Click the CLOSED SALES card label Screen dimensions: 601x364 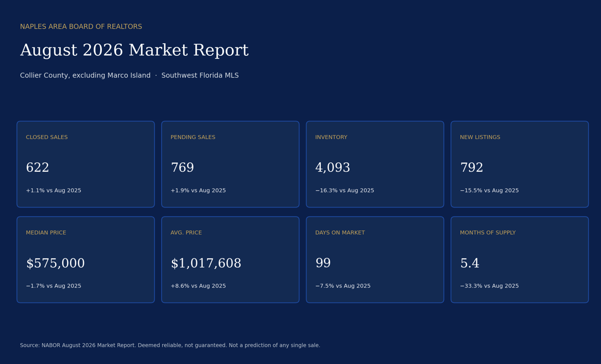coord(47,137)
